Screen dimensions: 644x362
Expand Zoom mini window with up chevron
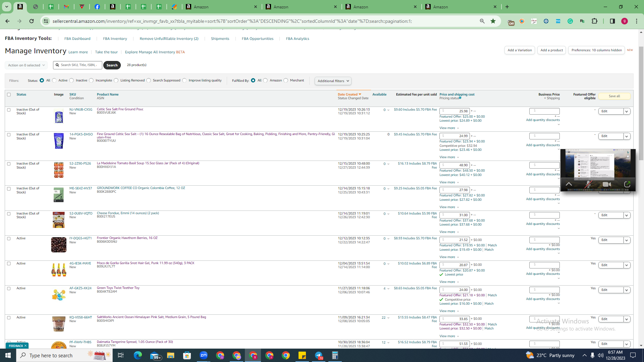[x=569, y=184]
